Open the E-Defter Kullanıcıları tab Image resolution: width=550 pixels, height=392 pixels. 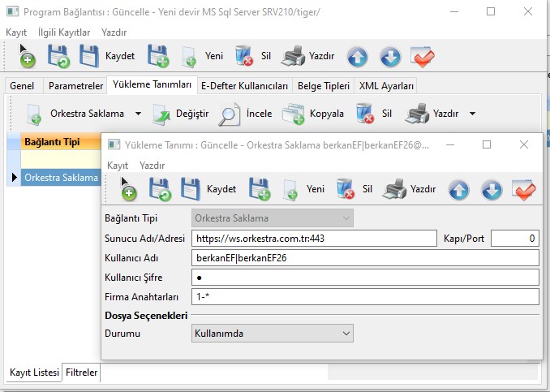244,86
